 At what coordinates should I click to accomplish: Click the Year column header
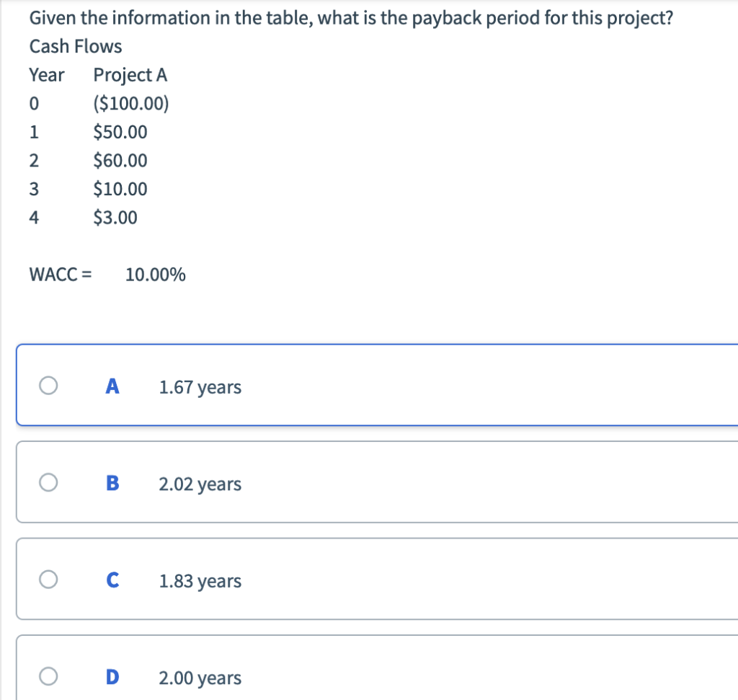click(47, 75)
